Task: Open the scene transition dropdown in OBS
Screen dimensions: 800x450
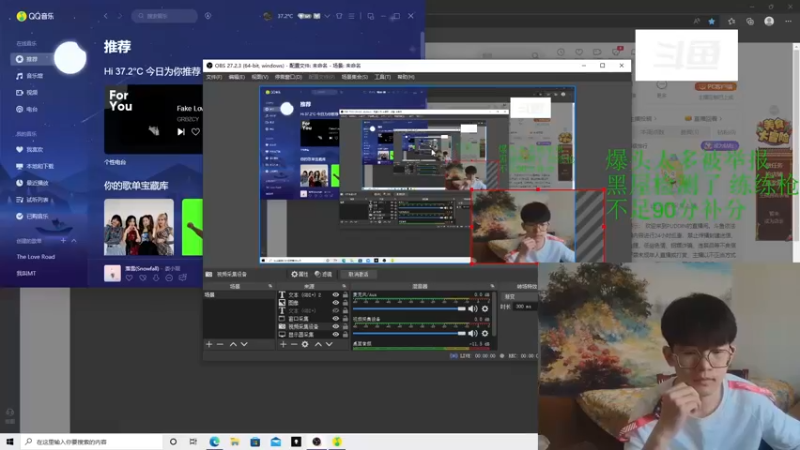Action: (519, 296)
